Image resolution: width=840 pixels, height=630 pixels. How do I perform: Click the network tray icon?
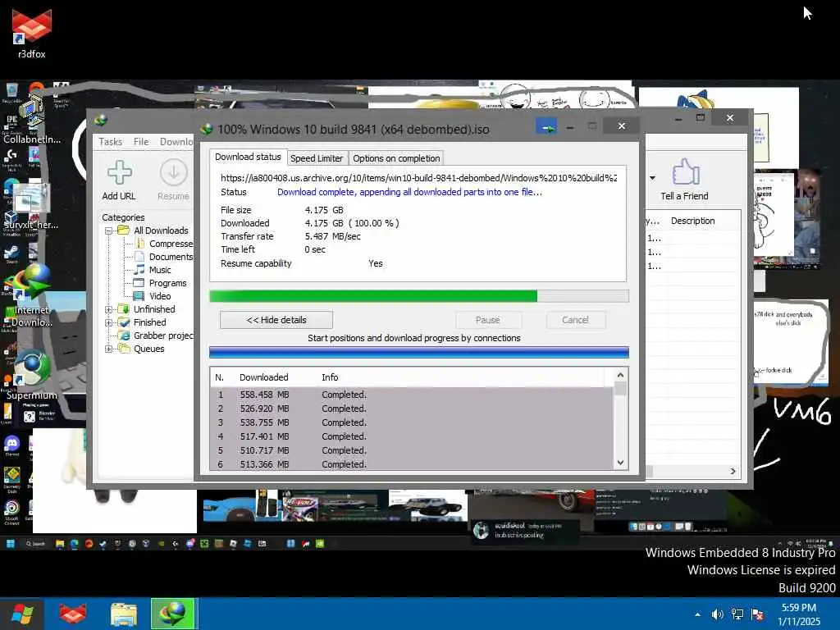pyautogui.click(x=737, y=614)
